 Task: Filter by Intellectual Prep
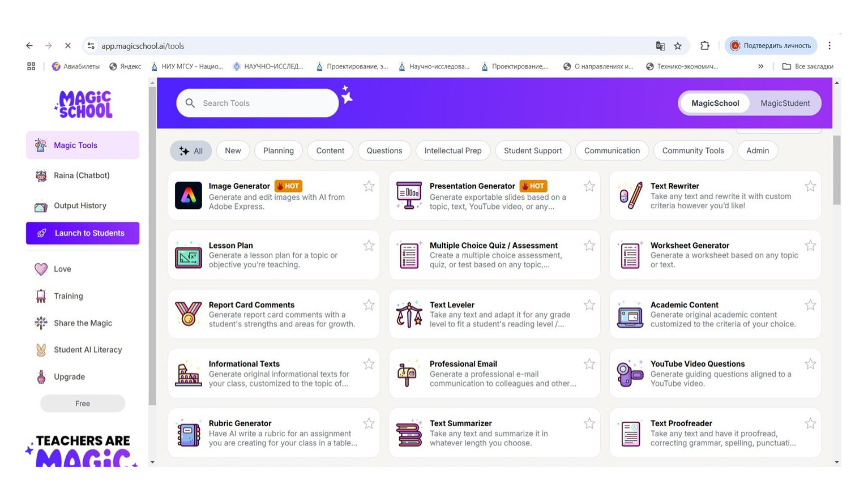pyautogui.click(x=453, y=151)
